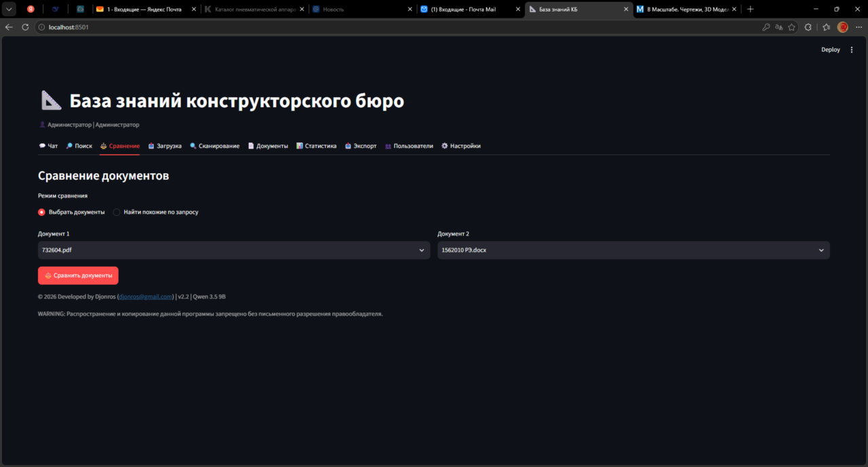
Task: Open the second pinned browser tab
Action: click(56, 10)
